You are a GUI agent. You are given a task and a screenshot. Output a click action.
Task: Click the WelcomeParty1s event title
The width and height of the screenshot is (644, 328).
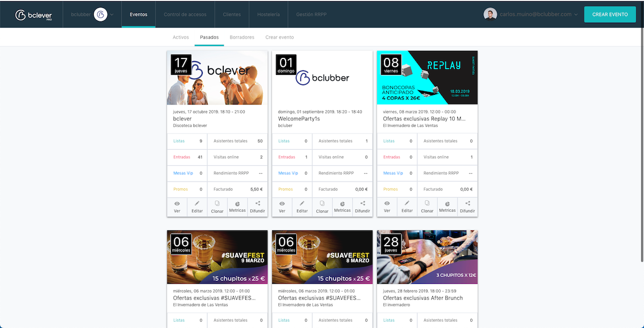click(299, 119)
